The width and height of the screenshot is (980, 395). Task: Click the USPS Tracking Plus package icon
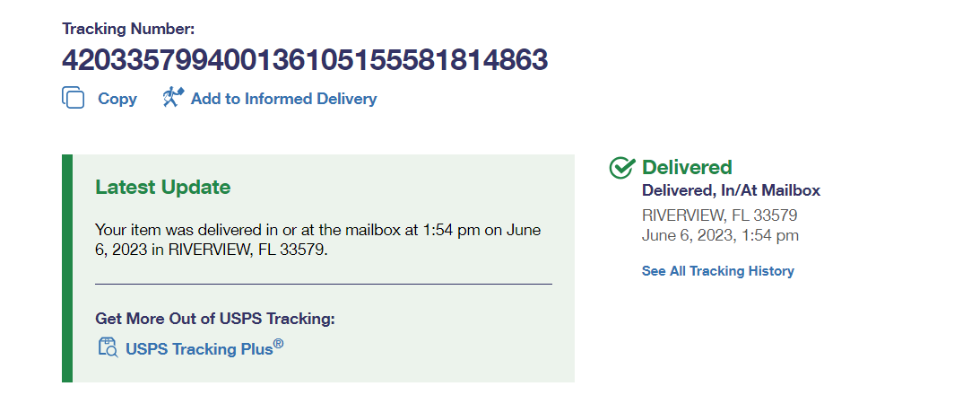coord(107,347)
